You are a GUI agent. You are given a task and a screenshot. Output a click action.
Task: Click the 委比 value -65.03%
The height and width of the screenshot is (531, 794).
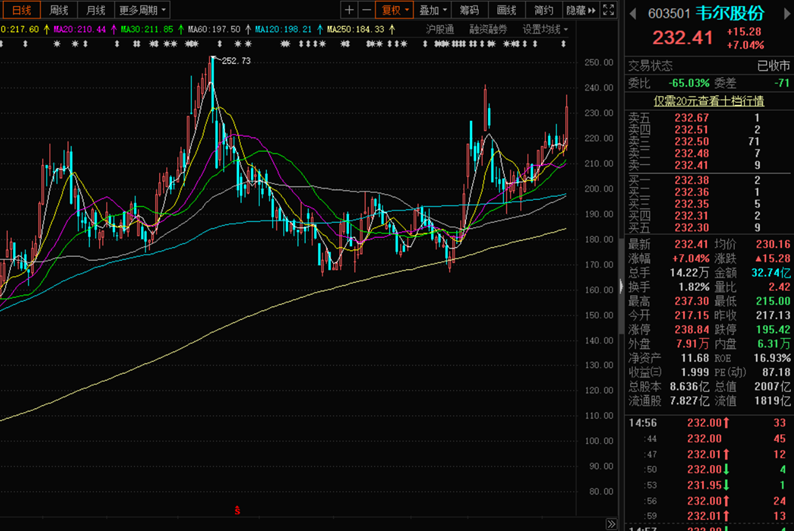pos(689,83)
